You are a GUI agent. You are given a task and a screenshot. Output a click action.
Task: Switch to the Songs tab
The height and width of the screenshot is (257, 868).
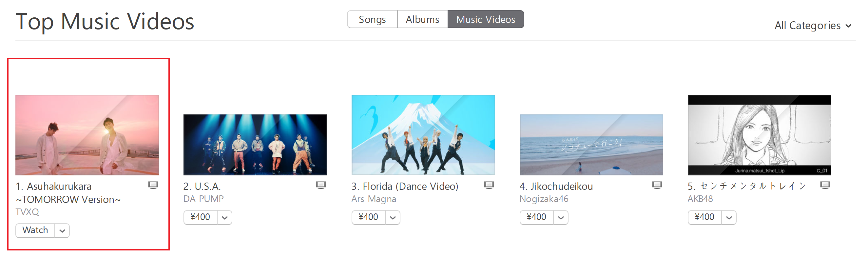pyautogui.click(x=372, y=19)
